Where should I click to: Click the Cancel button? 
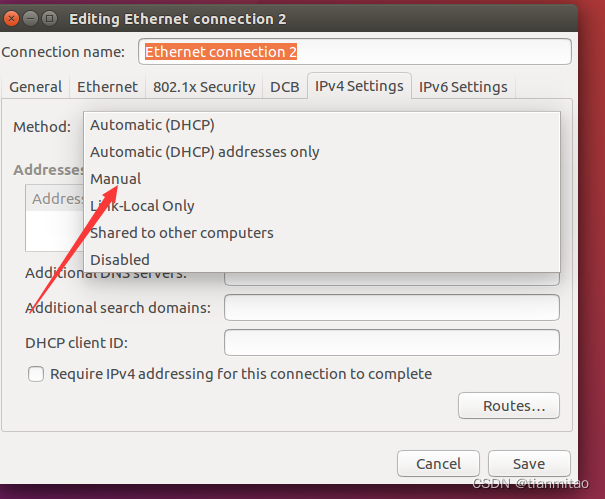click(x=438, y=464)
